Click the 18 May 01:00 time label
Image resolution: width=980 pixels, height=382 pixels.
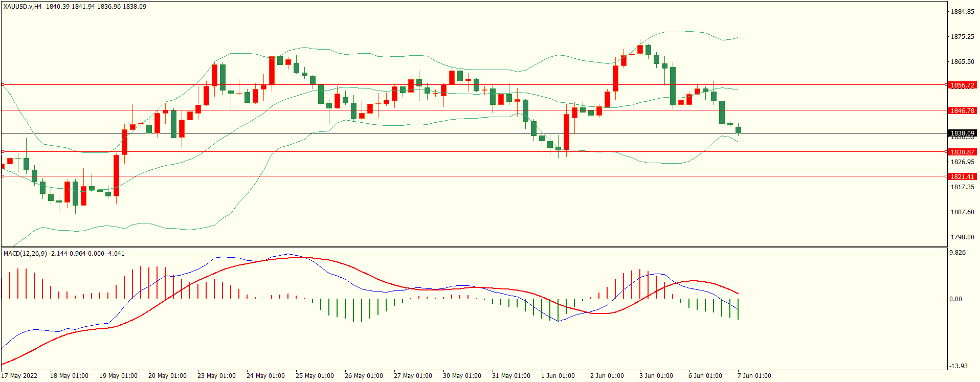(x=69, y=376)
